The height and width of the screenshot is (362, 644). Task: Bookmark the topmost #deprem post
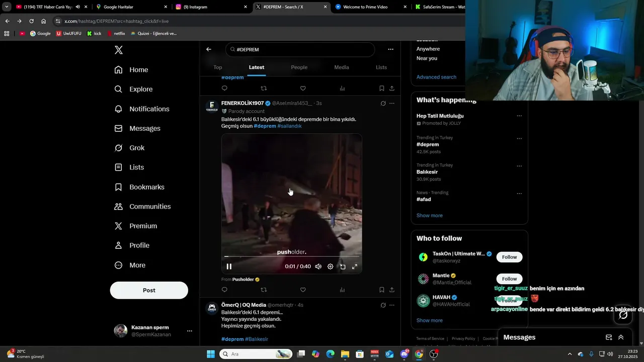pos(381,88)
